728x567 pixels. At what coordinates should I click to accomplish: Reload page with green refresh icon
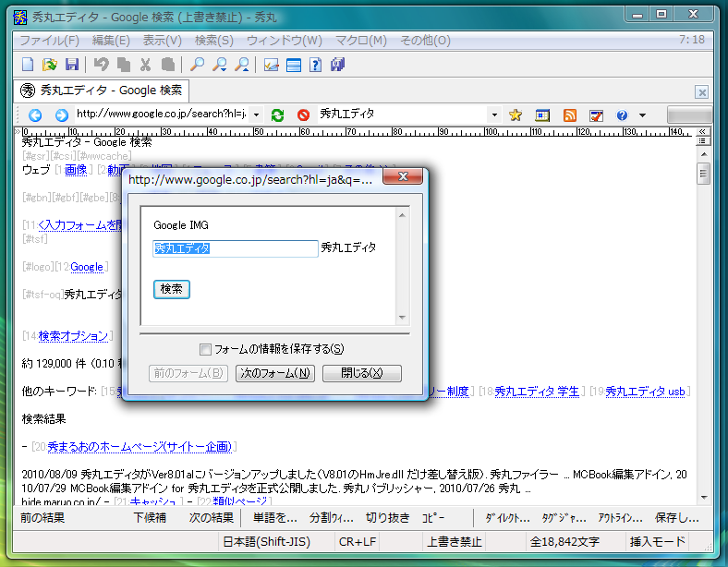tap(278, 115)
